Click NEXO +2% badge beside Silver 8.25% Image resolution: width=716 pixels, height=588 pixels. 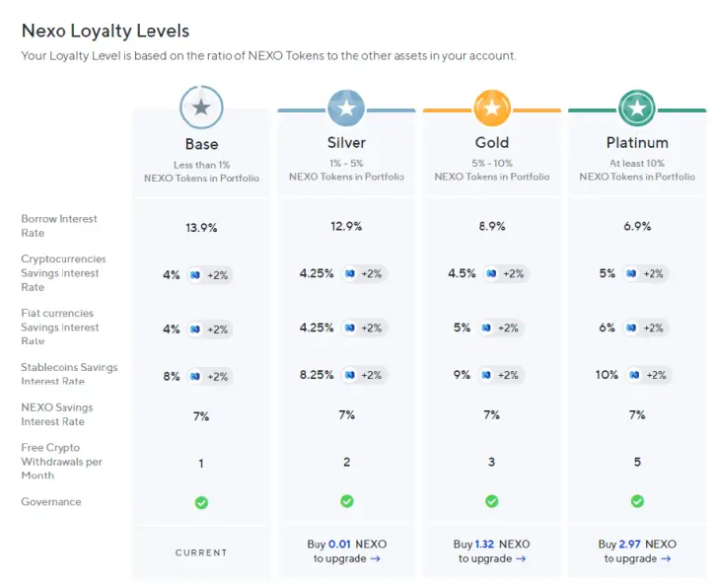coord(364,375)
